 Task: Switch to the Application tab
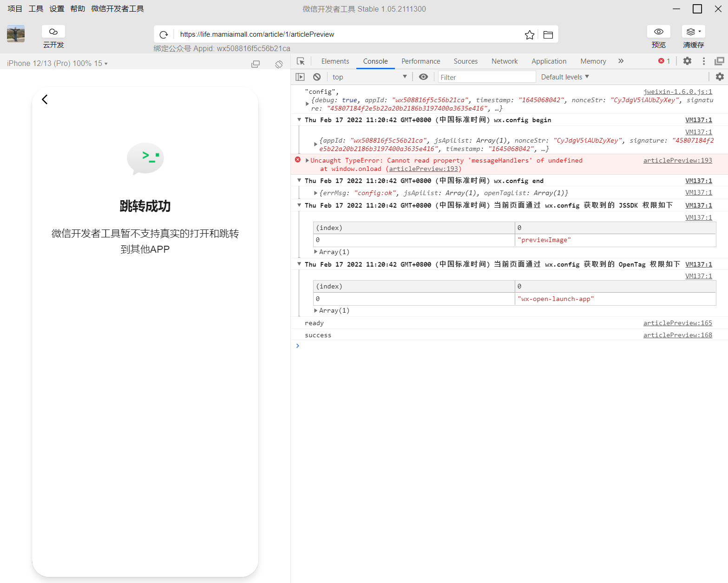(x=549, y=61)
